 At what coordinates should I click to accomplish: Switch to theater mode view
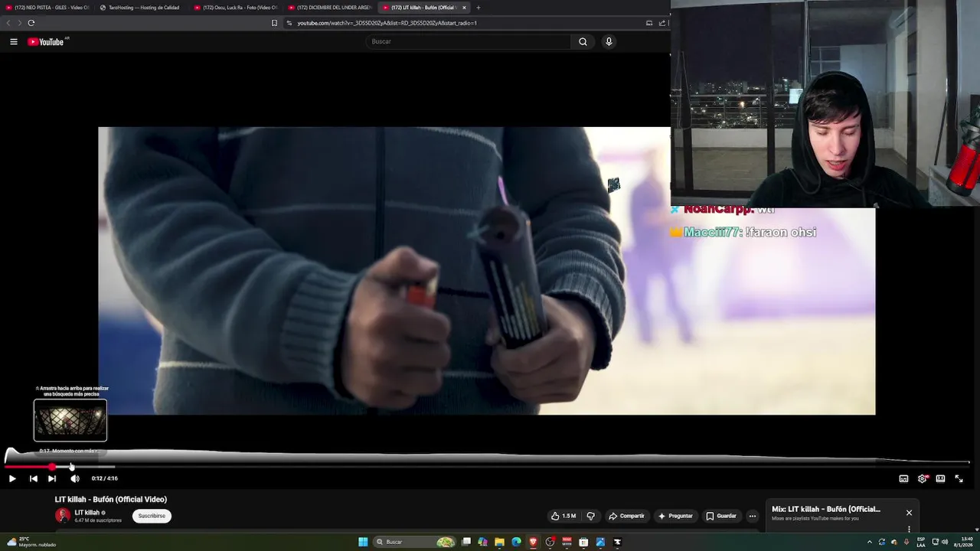(940, 478)
